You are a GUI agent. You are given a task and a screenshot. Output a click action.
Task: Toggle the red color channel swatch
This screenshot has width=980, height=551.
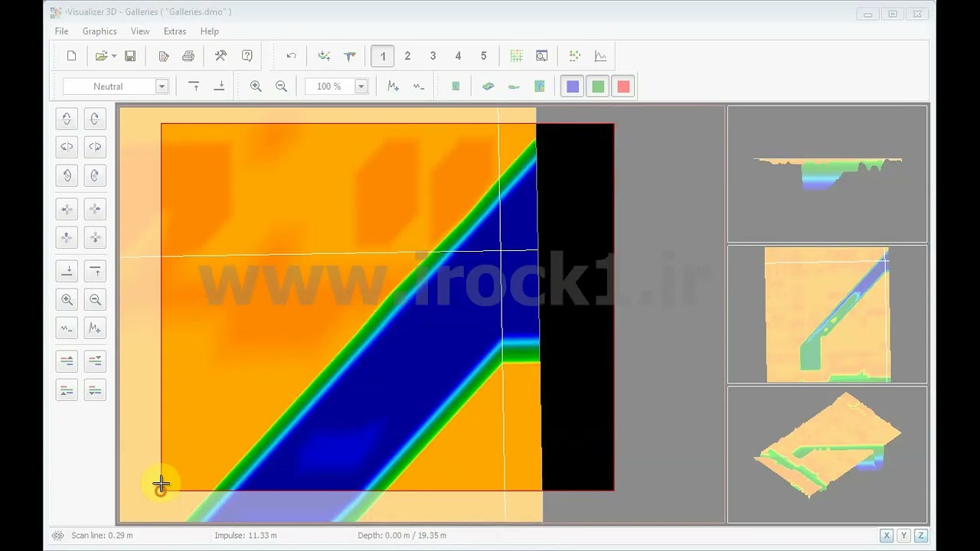click(623, 86)
